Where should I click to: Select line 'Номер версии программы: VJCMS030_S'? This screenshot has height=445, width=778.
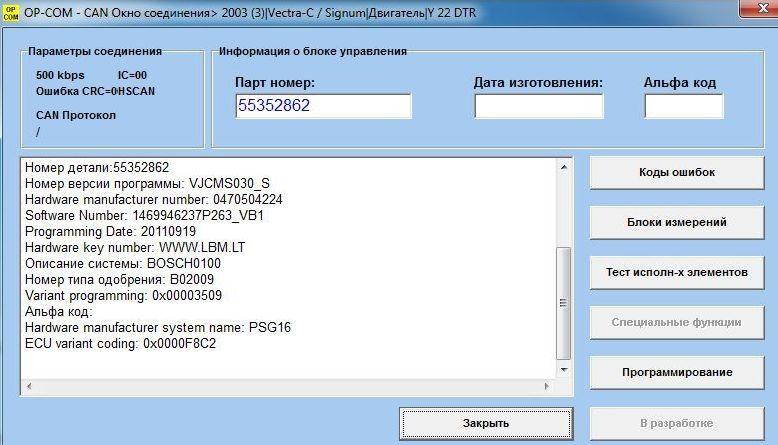pyautogui.click(x=147, y=184)
